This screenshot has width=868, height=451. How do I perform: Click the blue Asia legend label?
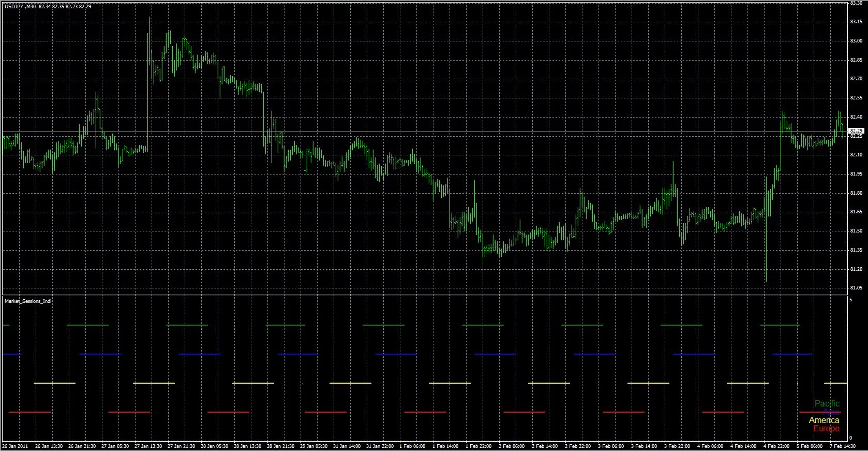pos(831,412)
